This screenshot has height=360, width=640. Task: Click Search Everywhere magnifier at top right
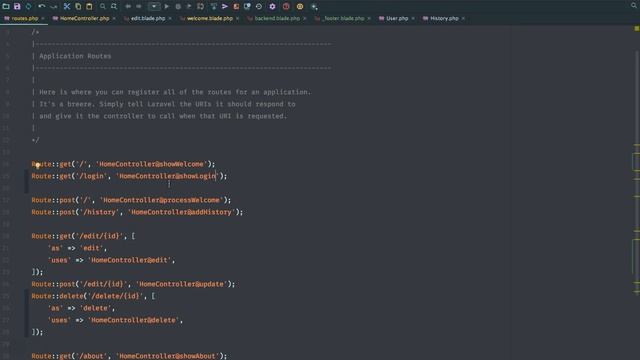pyautogui.click(x=634, y=5)
